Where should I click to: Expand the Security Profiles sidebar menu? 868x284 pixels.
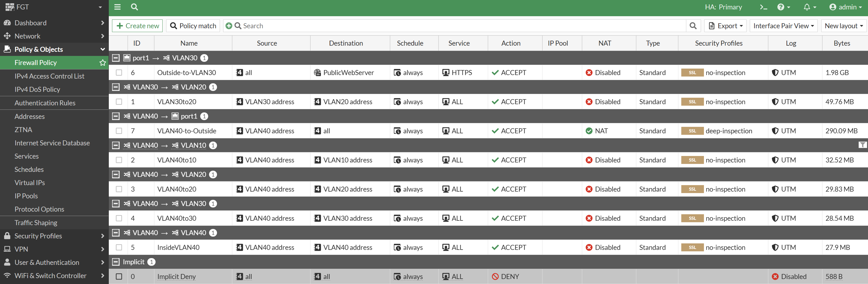pyautogui.click(x=38, y=236)
